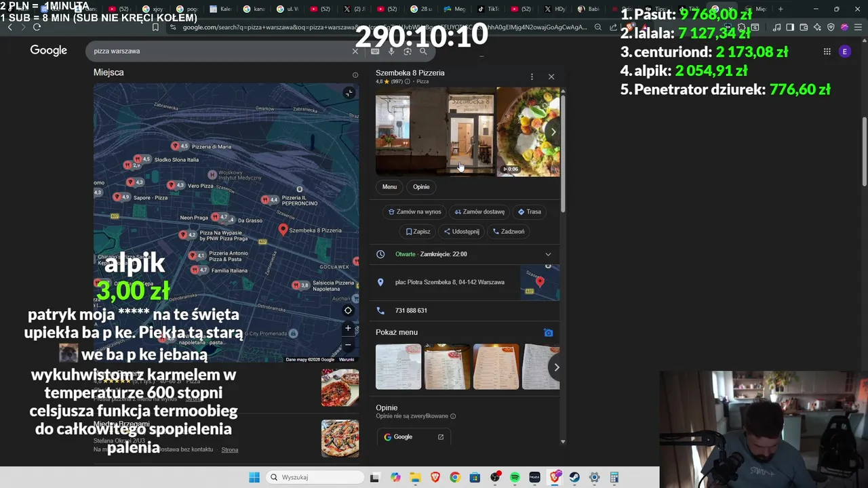
Task: Open Spotify from the taskbar
Action: click(x=515, y=477)
